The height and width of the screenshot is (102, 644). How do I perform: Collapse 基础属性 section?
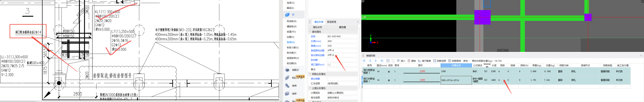click(311, 32)
